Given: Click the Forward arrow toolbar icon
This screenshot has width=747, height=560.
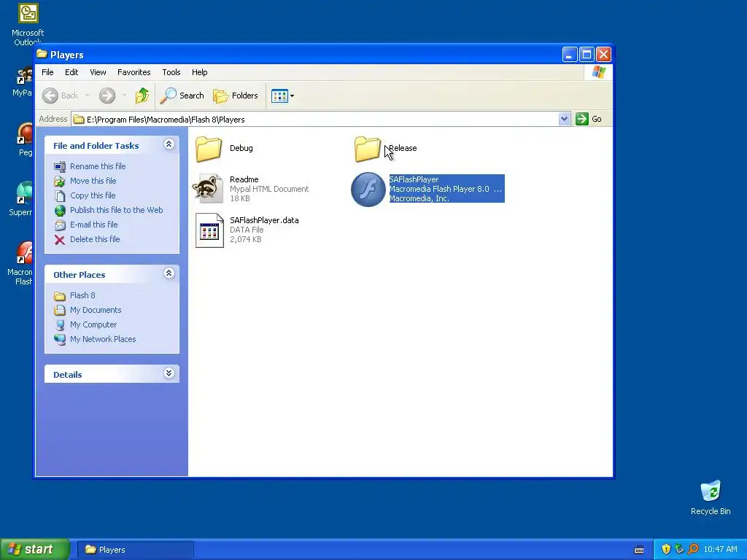Looking at the screenshot, I should tap(107, 96).
